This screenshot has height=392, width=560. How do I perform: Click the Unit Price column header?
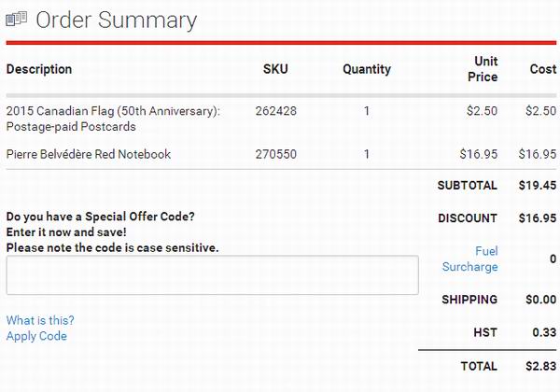[483, 69]
